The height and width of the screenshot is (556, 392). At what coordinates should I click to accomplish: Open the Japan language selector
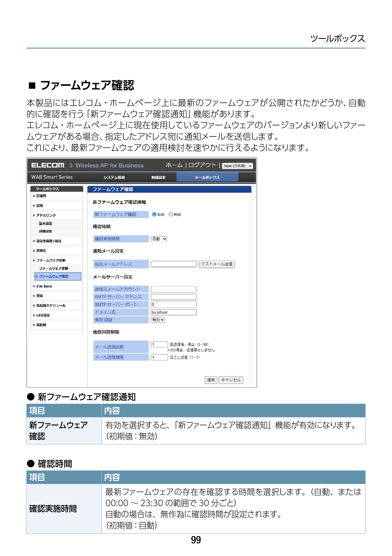[x=237, y=166]
